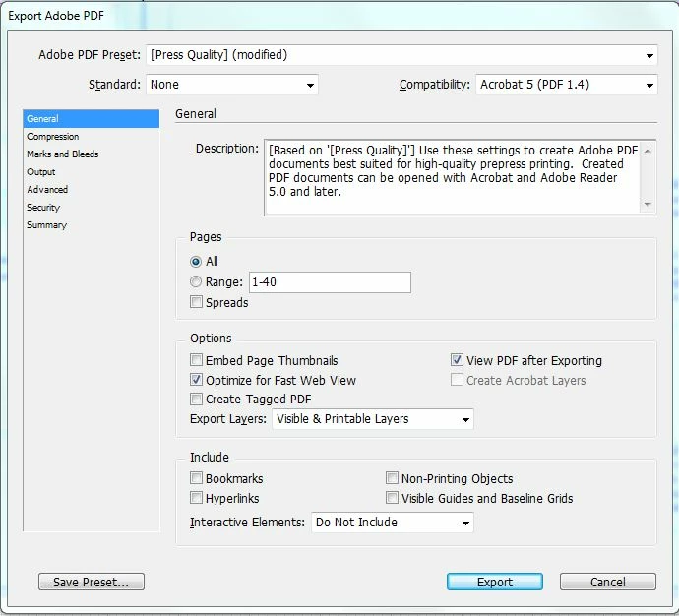Click the Description scrollbar up arrow

648,151
